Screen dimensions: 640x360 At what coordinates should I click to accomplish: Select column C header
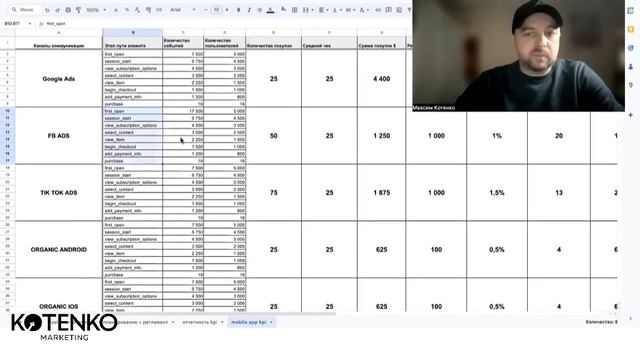183,32
